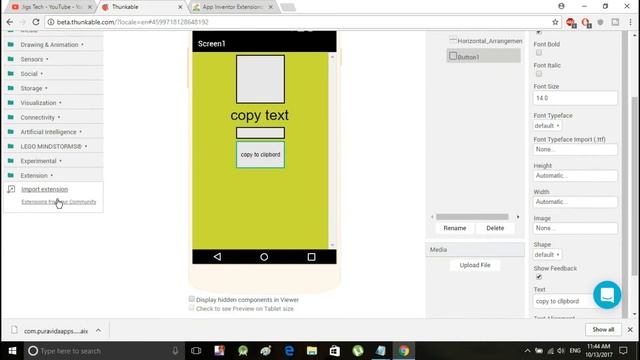
Task: Click 'copy to clipbord' button in preview
Action: [260, 154]
